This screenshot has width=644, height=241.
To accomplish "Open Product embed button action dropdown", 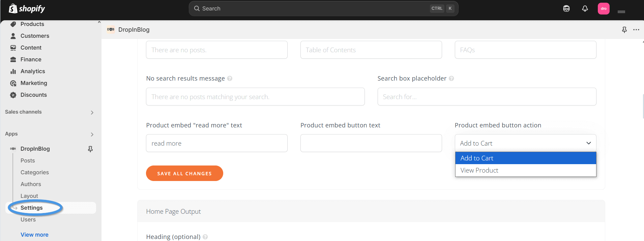I will (525, 143).
